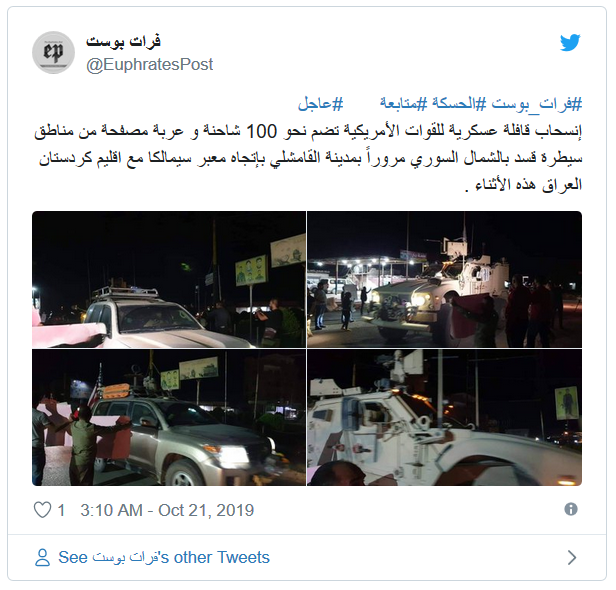Open the @EuphratesPost handle link
The image size is (616, 590).
pyautogui.click(x=149, y=64)
